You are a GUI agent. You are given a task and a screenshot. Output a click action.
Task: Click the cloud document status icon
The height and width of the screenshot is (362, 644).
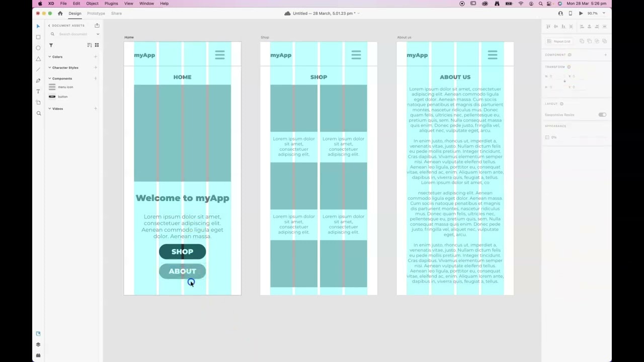coord(287,14)
